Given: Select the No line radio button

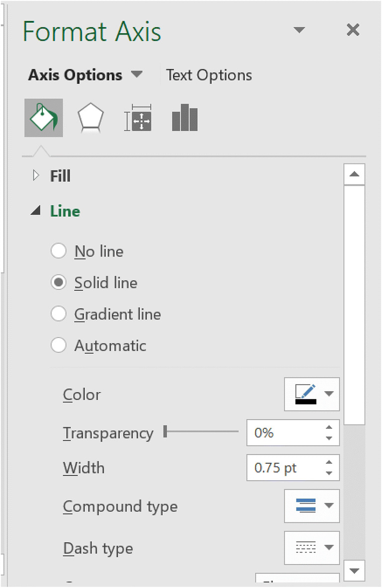Looking at the screenshot, I should (x=59, y=251).
